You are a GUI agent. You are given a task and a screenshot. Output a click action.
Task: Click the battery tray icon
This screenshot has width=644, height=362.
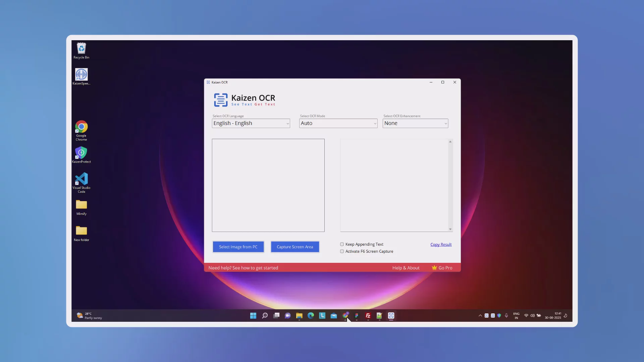pyautogui.click(x=539, y=316)
